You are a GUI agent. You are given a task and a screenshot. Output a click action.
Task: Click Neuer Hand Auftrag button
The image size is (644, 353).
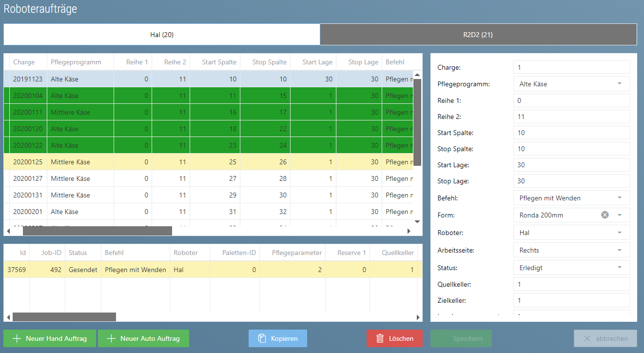pyautogui.click(x=50, y=338)
